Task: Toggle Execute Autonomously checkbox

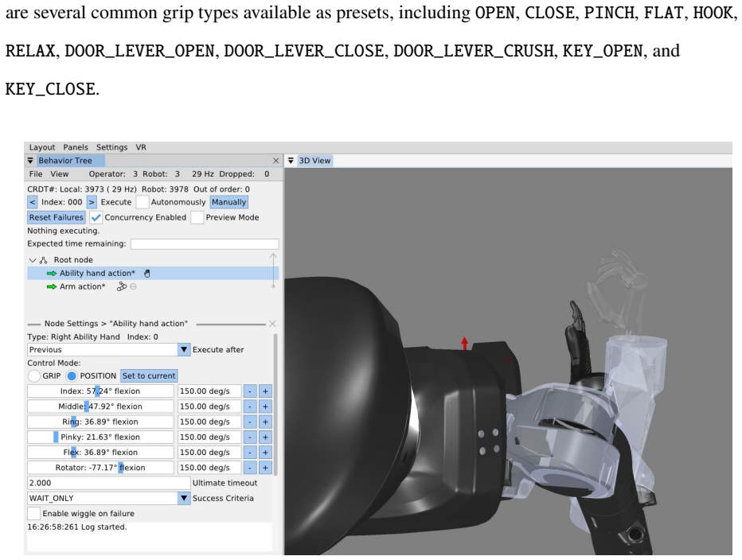Action: (143, 202)
